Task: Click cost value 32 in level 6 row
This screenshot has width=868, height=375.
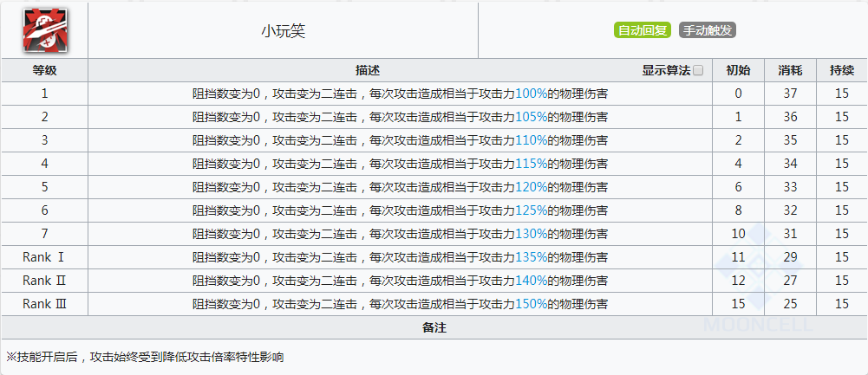Action: click(x=790, y=210)
